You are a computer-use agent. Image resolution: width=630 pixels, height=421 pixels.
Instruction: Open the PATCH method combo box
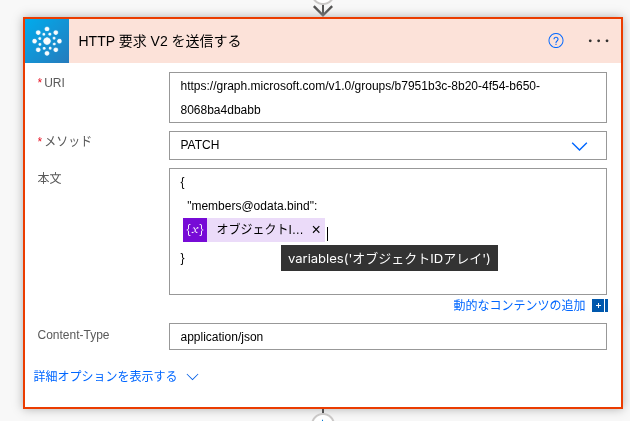(x=388, y=145)
